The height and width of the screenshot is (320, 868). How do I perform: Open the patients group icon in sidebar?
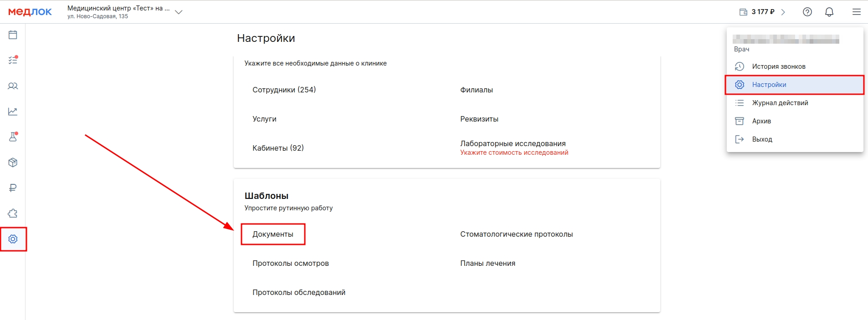click(13, 86)
